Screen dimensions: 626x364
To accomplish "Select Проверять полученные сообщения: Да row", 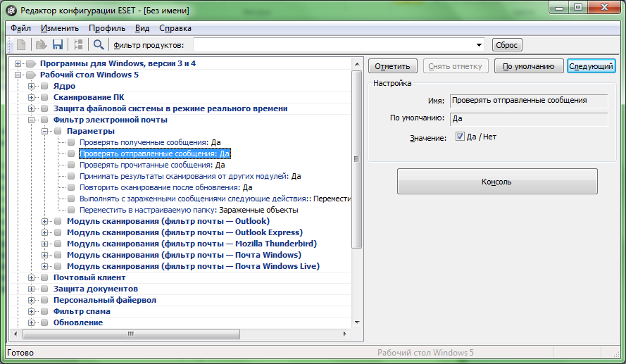I will point(150,142).
